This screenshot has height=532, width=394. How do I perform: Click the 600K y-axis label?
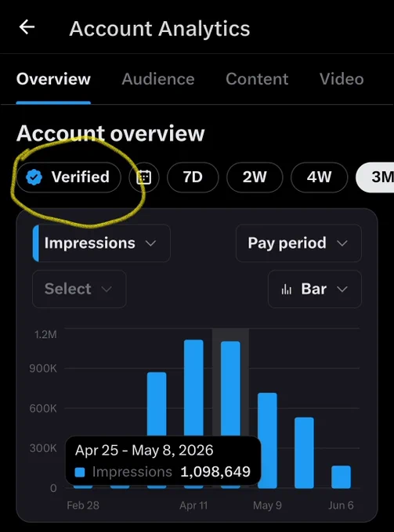point(43,408)
